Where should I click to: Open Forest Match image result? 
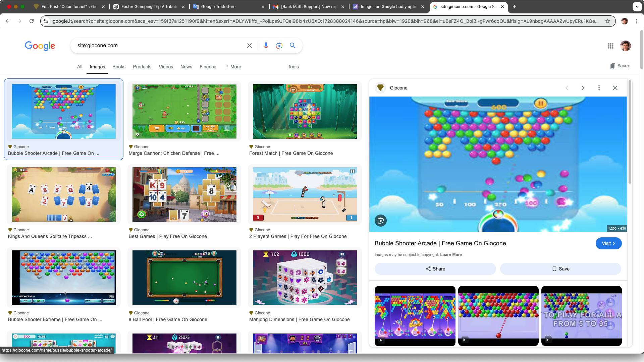(x=305, y=111)
